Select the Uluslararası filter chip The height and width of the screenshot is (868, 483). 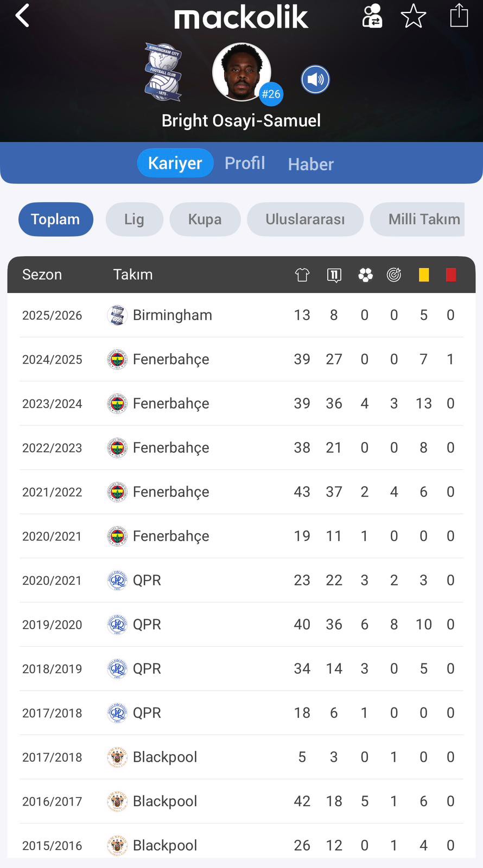click(305, 219)
